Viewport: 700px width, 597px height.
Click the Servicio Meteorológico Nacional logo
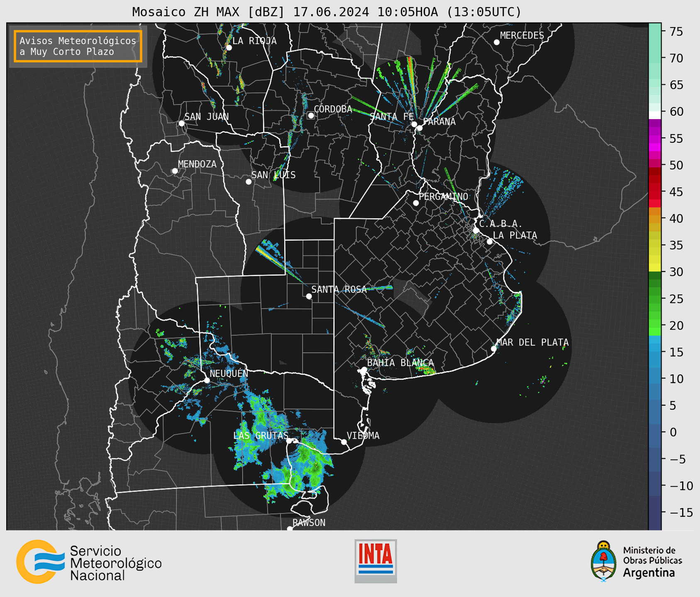tap(89, 562)
